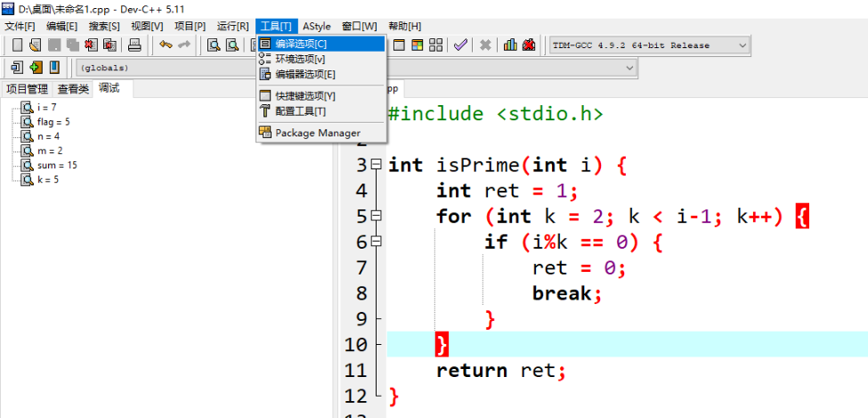Click the Close file toolbar icon
Screen dimensions: 868x418
point(92,45)
